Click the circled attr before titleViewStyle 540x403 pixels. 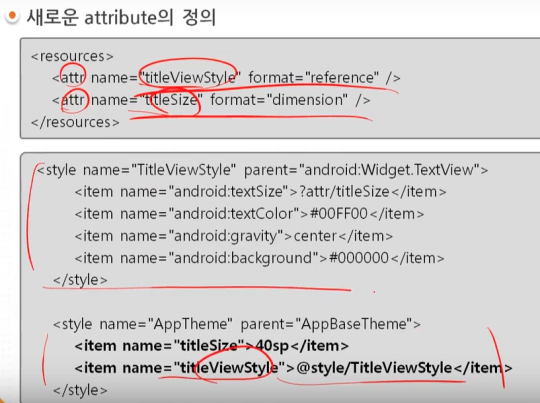(x=72, y=78)
